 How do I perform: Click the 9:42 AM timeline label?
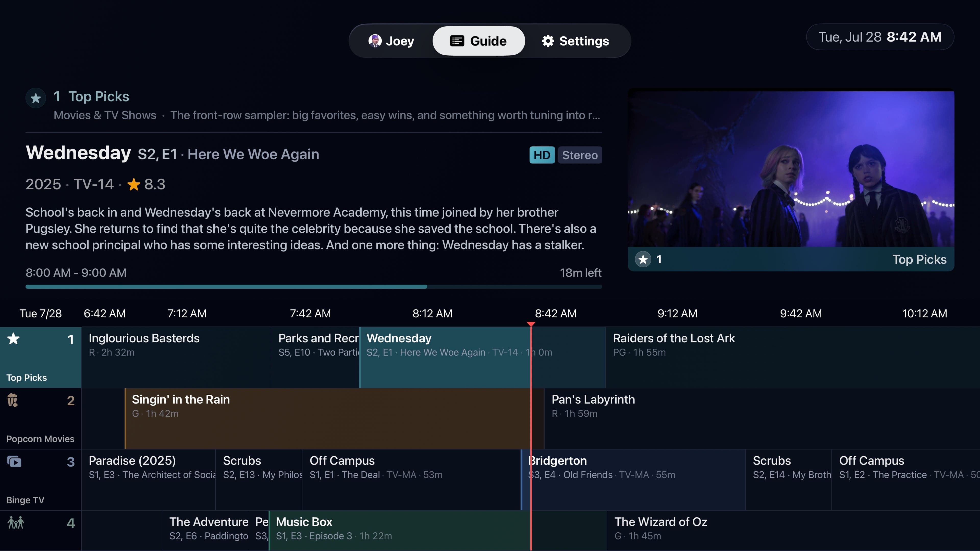[801, 313]
